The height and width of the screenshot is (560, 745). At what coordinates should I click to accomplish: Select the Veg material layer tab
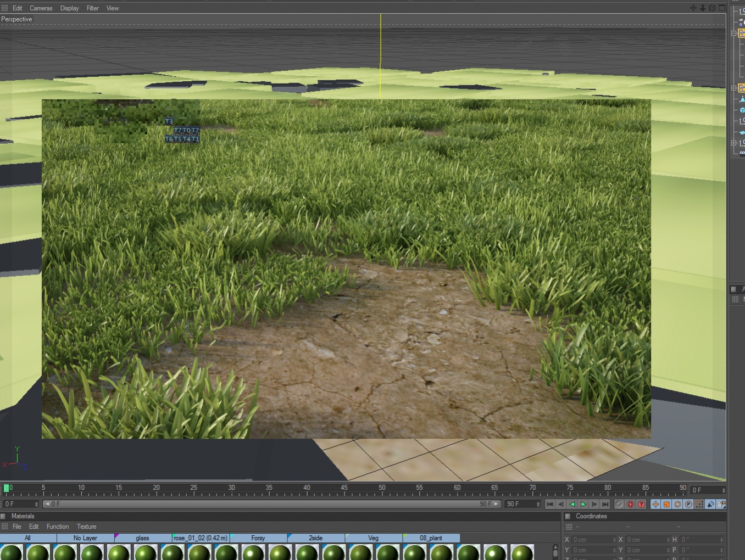pos(373,538)
